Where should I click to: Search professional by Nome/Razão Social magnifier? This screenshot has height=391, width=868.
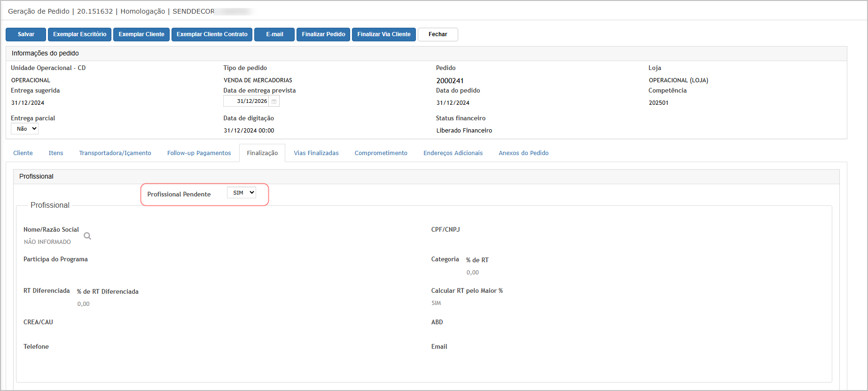(x=87, y=236)
